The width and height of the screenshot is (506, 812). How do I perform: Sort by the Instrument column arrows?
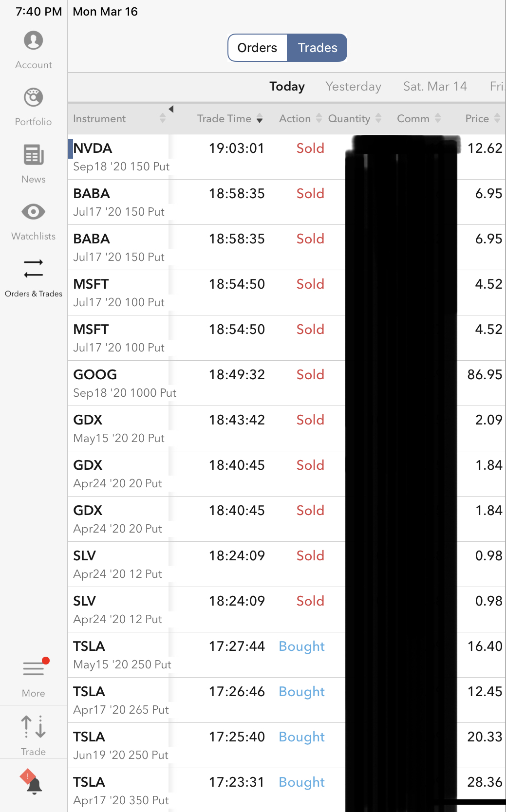[x=163, y=118]
